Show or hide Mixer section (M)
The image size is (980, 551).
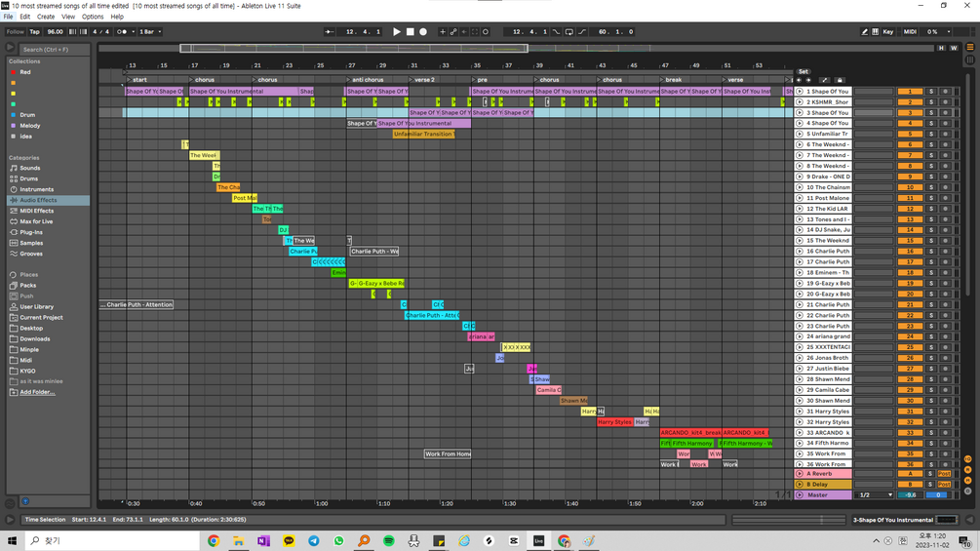coord(967,481)
